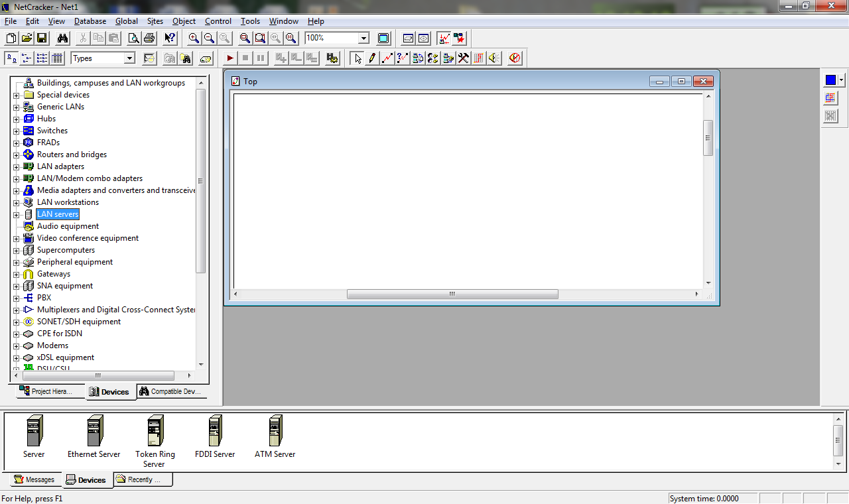Screen dimensions: 849x504
Task: Switch browser to list view
Action: (42, 58)
